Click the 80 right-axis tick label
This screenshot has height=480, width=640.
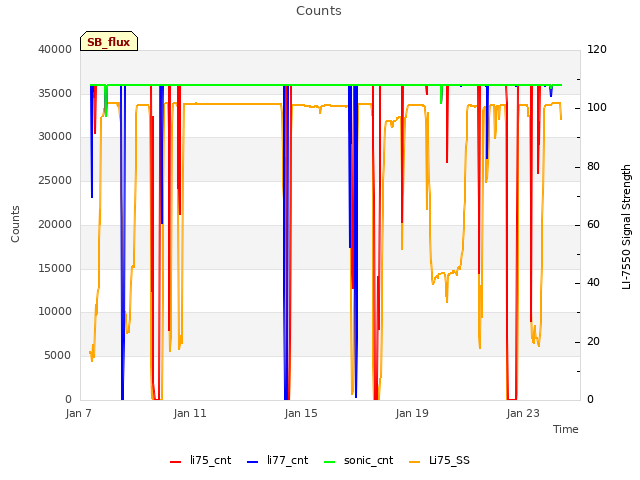(593, 167)
